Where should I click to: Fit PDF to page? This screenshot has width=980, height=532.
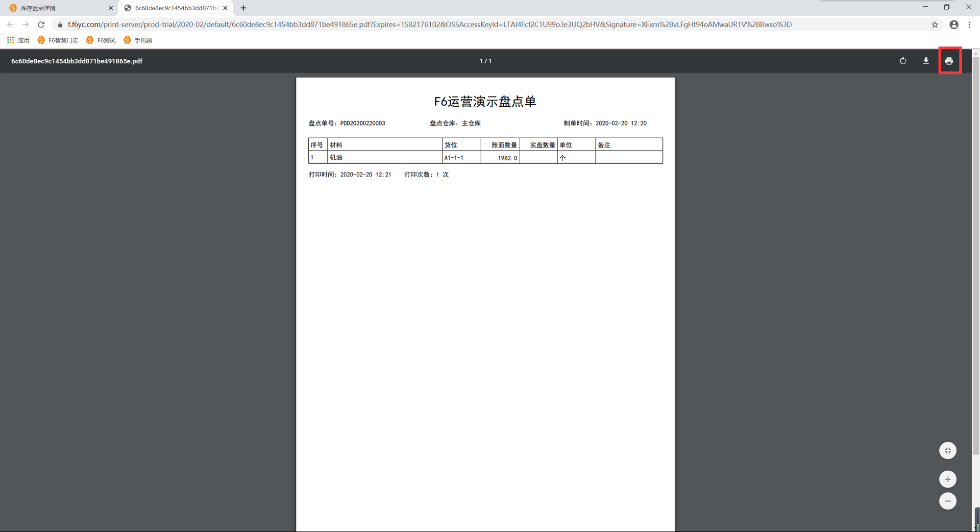[x=948, y=450]
